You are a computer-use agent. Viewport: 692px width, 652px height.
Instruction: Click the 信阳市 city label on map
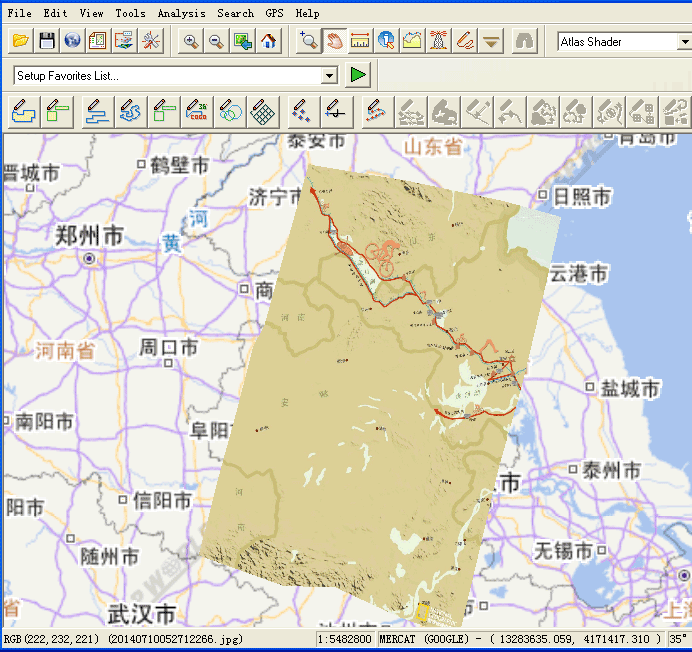[x=162, y=500]
